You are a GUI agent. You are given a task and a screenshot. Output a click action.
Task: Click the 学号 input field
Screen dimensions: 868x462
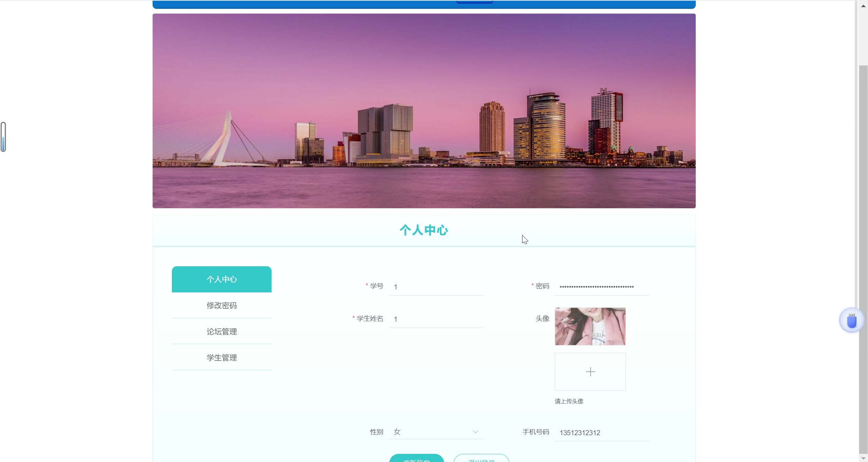pos(436,287)
